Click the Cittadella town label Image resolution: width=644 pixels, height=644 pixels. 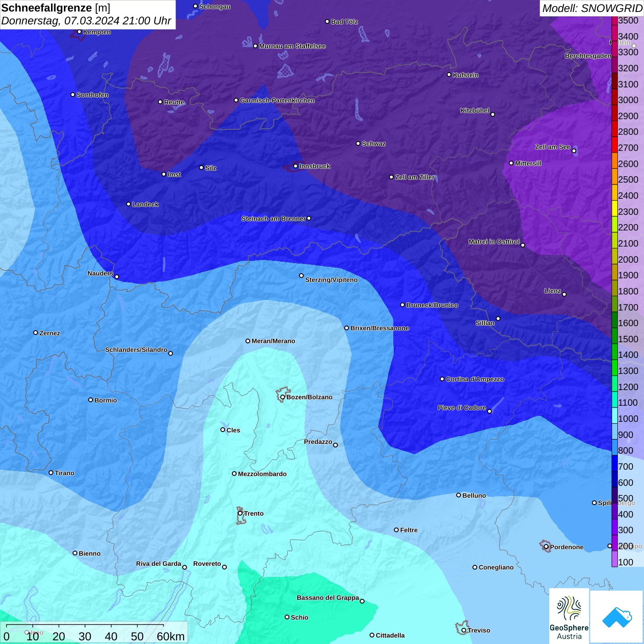click(x=390, y=635)
